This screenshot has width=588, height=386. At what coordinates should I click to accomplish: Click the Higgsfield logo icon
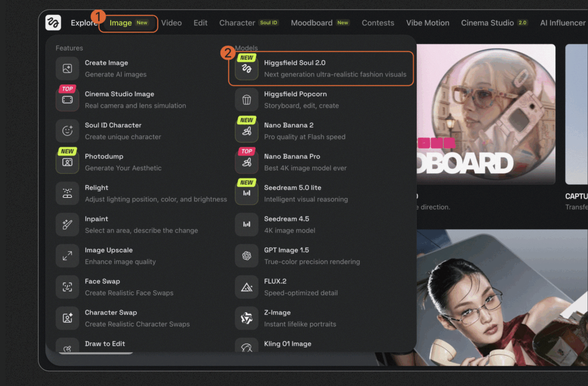[53, 23]
